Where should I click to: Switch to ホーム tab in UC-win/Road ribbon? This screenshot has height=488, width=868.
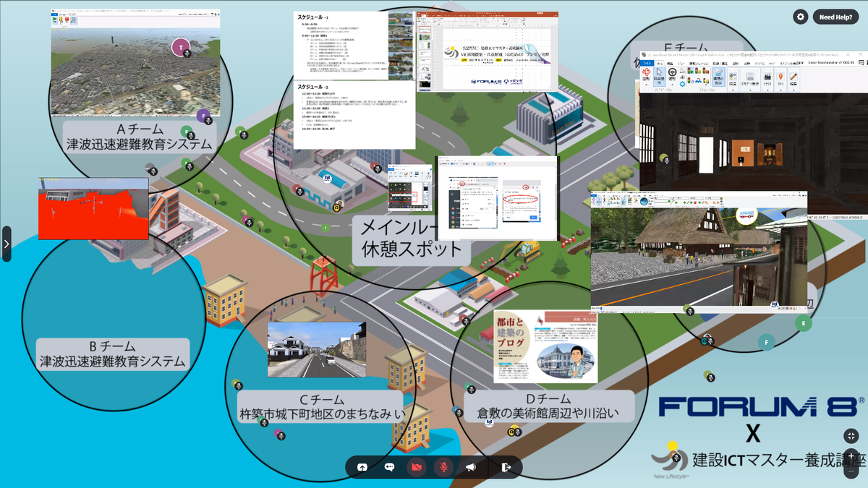(660, 63)
